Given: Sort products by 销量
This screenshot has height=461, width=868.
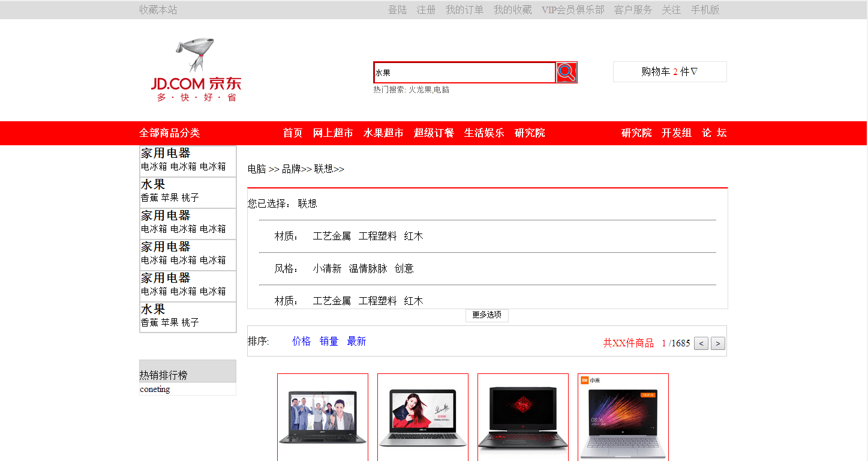Looking at the screenshot, I should pyautogui.click(x=329, y=341).
